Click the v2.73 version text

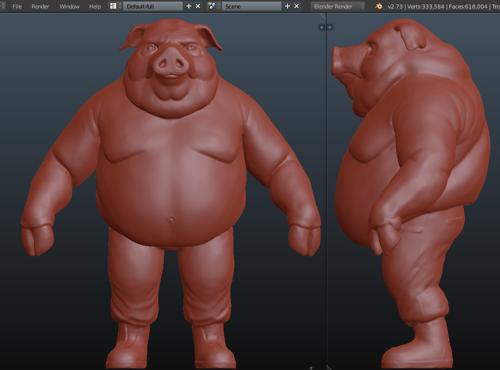[395, 6]
